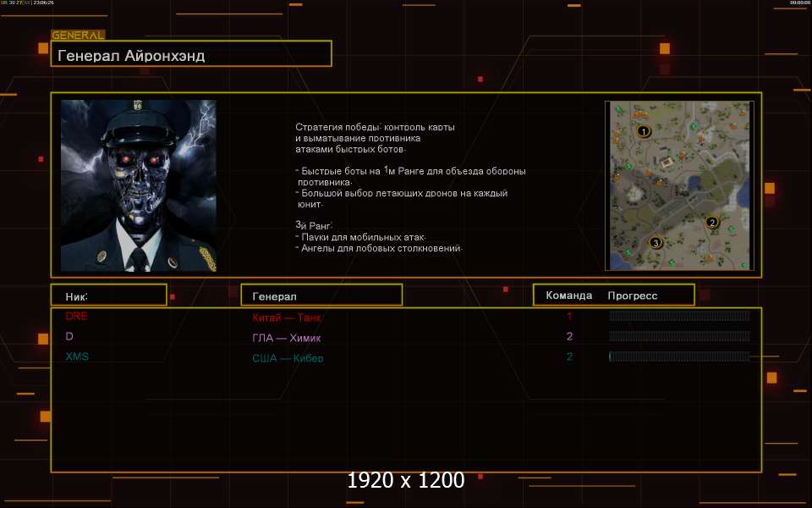Select player name D
The image size is (812, 508).
click(69, 336)
